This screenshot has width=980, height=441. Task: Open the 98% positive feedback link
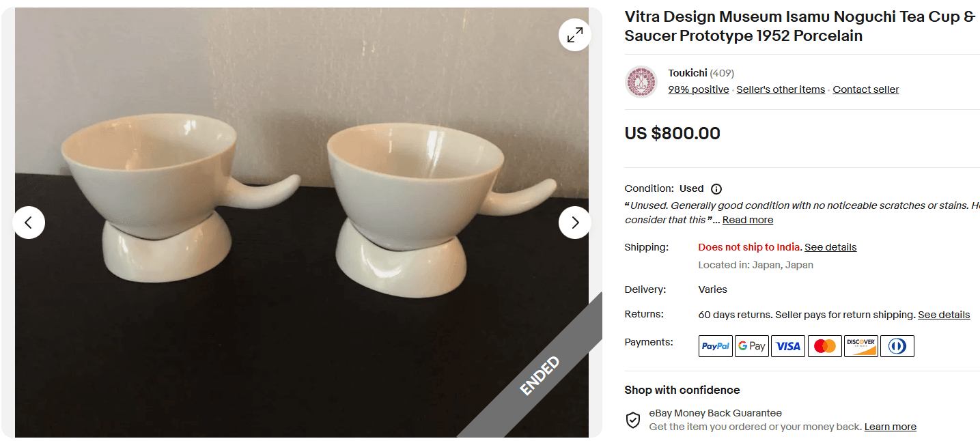(x=698, y=89)
